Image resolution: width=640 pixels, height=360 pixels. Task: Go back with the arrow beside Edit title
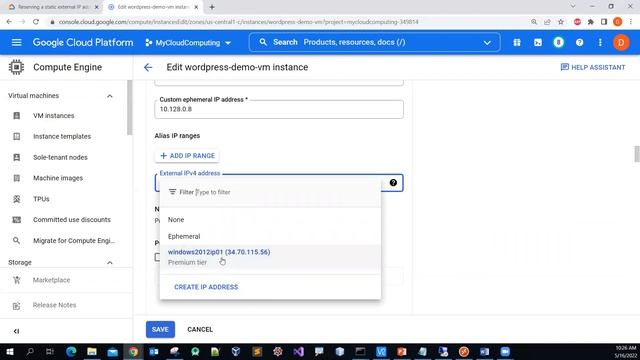point(148,67)
